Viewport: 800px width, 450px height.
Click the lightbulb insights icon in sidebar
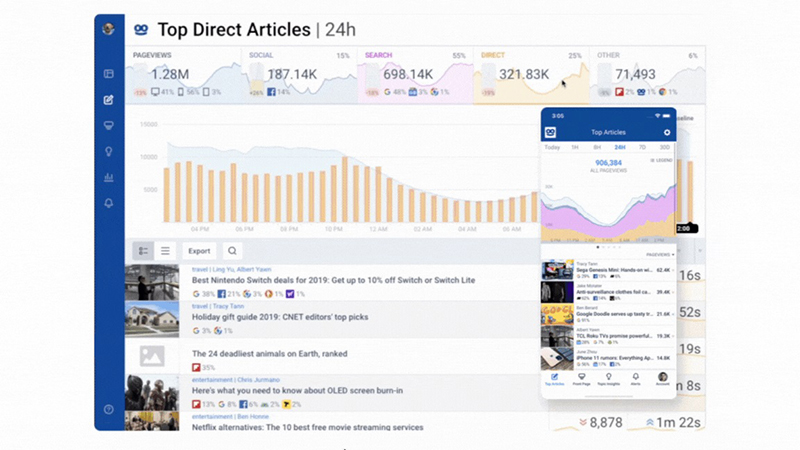108,151
